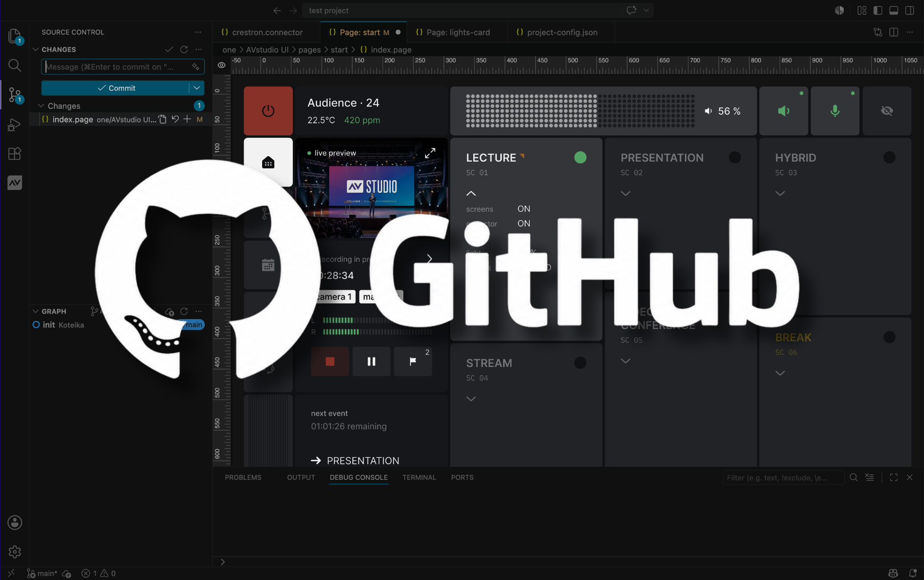Collapse the GRAPH section
This screenshot has height=580, width=924.
pos(36,311)
